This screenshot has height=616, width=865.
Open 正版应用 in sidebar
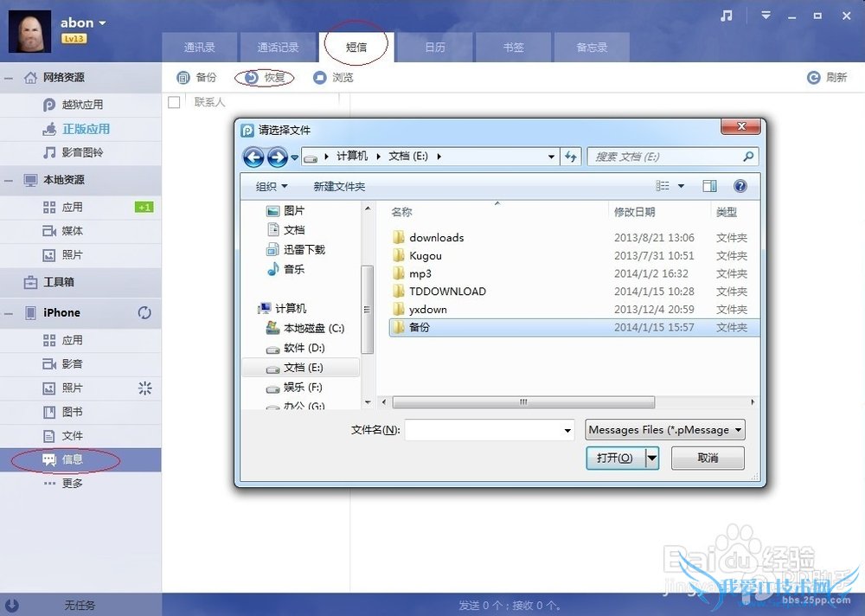80,129
